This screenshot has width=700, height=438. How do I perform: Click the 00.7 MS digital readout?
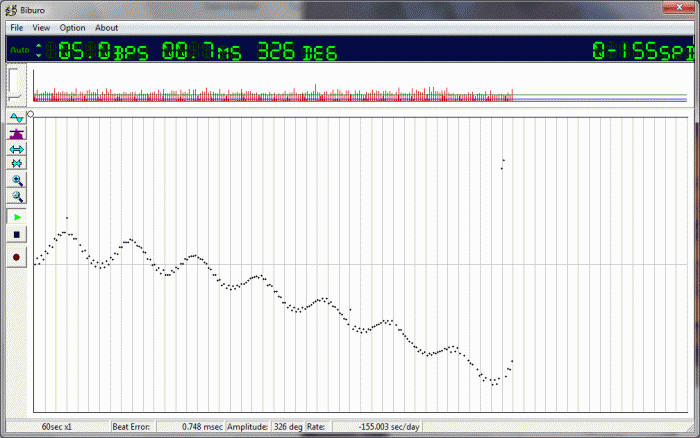201,51
